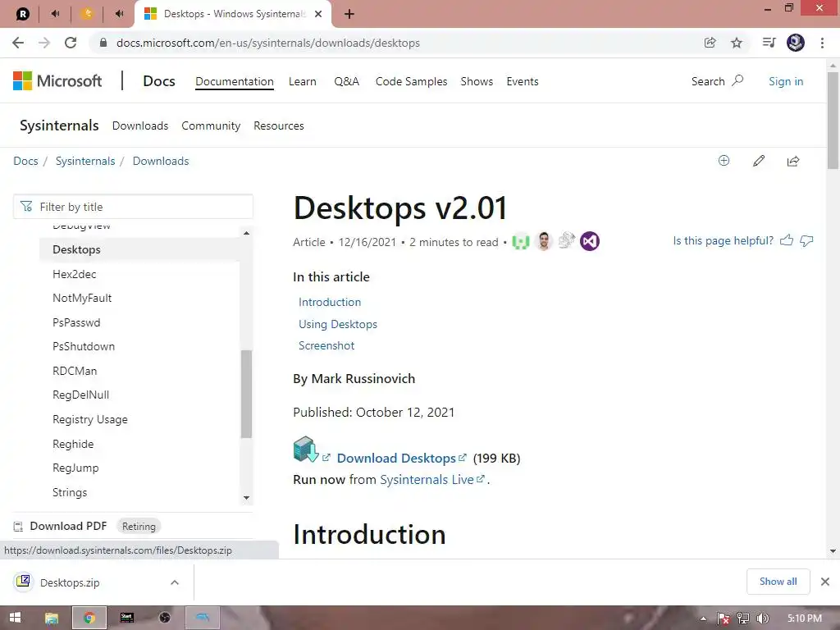
Task: Jump to Introduction section link
Action: click(330, 302)
